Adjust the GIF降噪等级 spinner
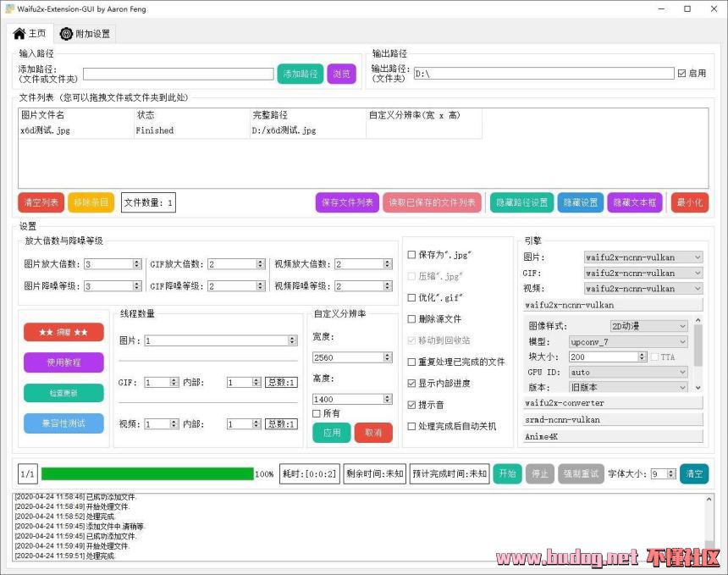 point(236,286)
